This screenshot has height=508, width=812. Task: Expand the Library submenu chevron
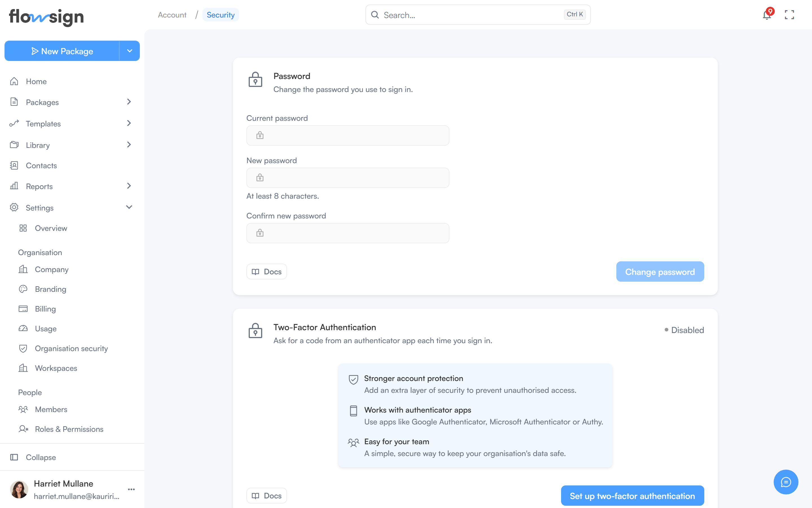pyautogui.click(x=129, y=145)
